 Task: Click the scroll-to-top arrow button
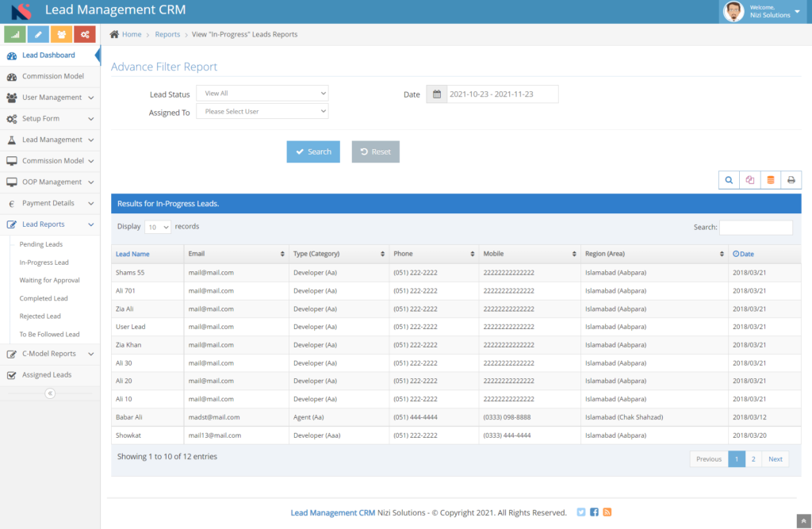pyautogui.click(x=804, y=521)
